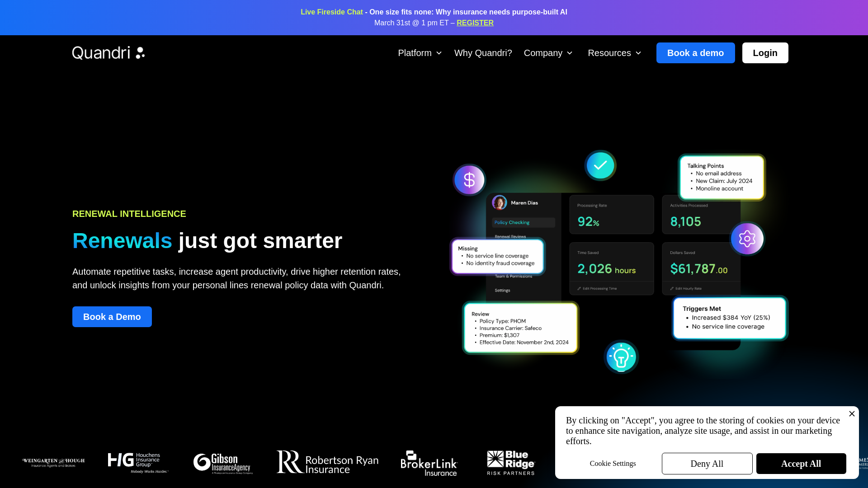The height and width of the screenshot is (488, 868).
Task: Click the Blue Ridge Risk Partners logo
Action: point(511,463)
